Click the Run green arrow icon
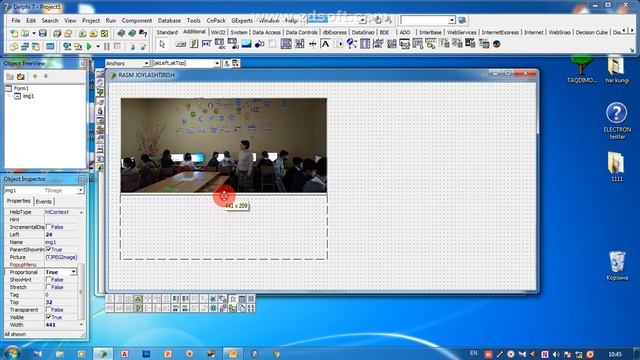This screenshot has height=360, width=640. pos(89,47)
